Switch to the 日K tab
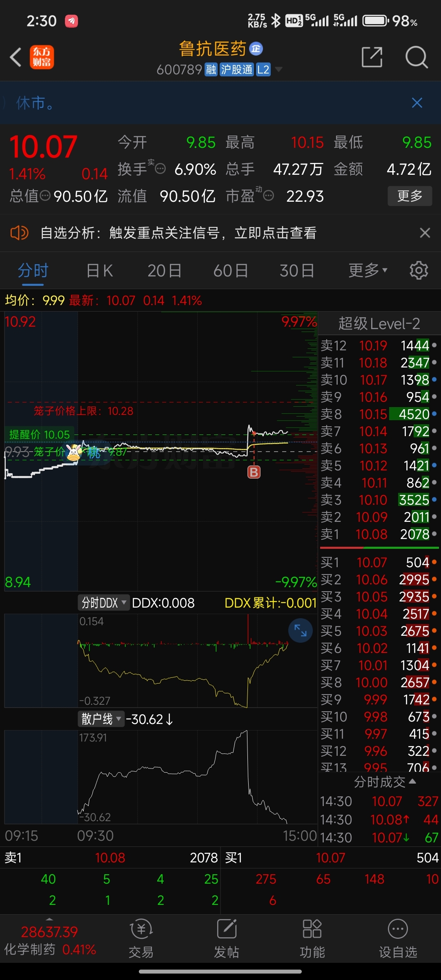Screen dimensions: 441x980 coord(100,271)
